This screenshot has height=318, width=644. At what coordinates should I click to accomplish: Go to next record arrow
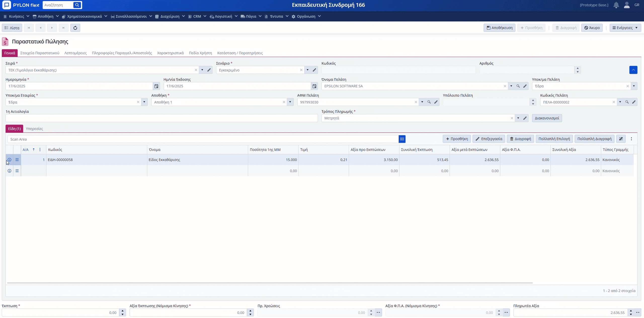pos(52,28)
